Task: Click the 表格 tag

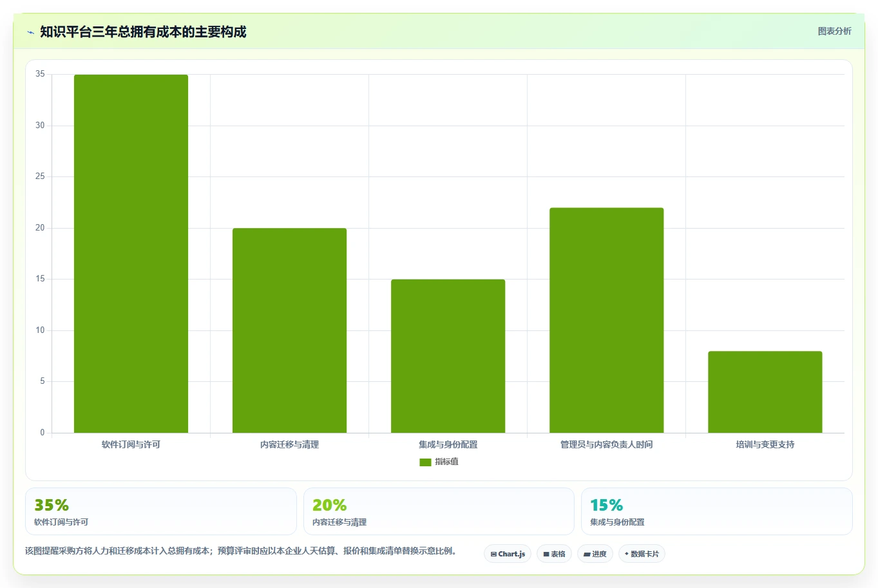Action: [554, 554]
